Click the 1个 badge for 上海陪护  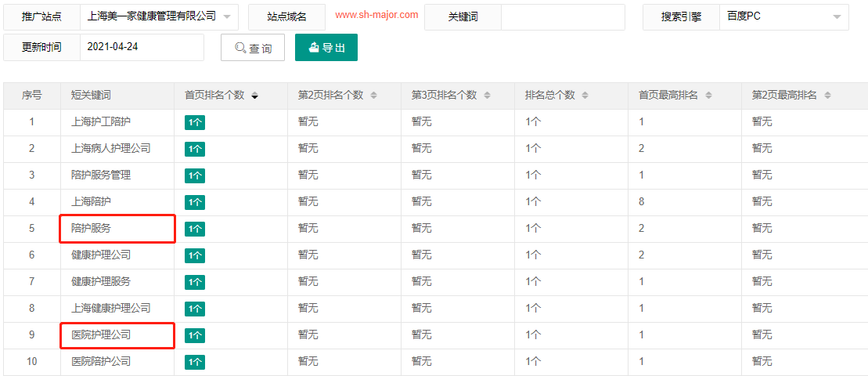[x=195, y=202]
